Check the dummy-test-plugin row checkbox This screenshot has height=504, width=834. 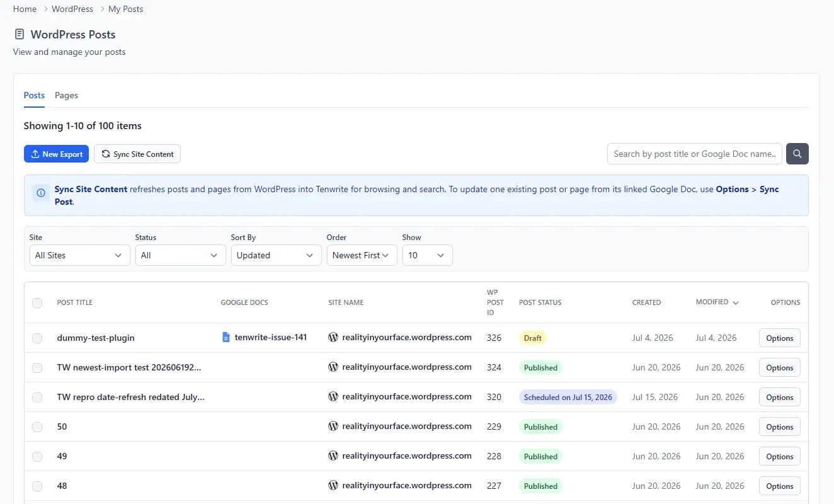coord(37,338)
